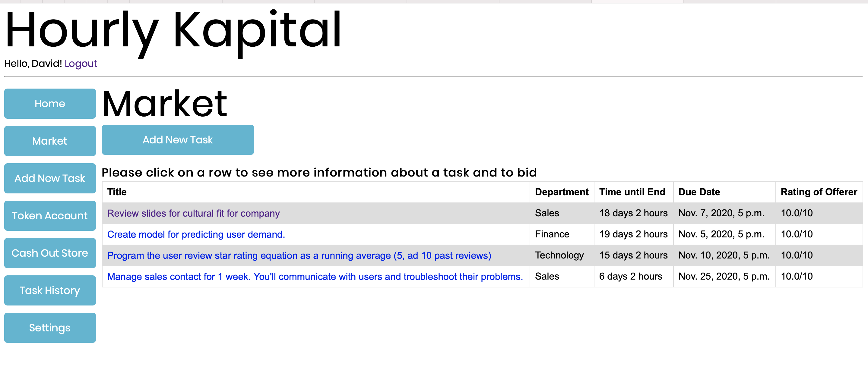
Task: Click Rating of Offerer column header
Action: [x=819, y=192]
